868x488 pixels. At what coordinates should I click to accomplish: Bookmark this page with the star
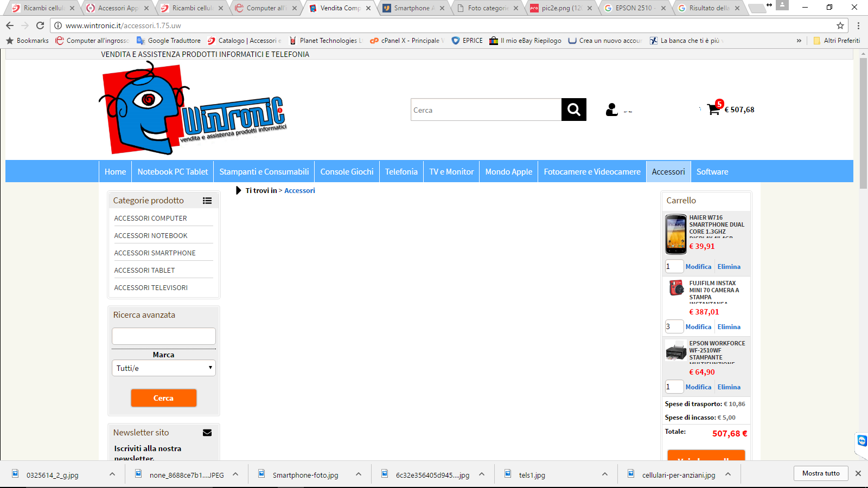tap(840, 25)
